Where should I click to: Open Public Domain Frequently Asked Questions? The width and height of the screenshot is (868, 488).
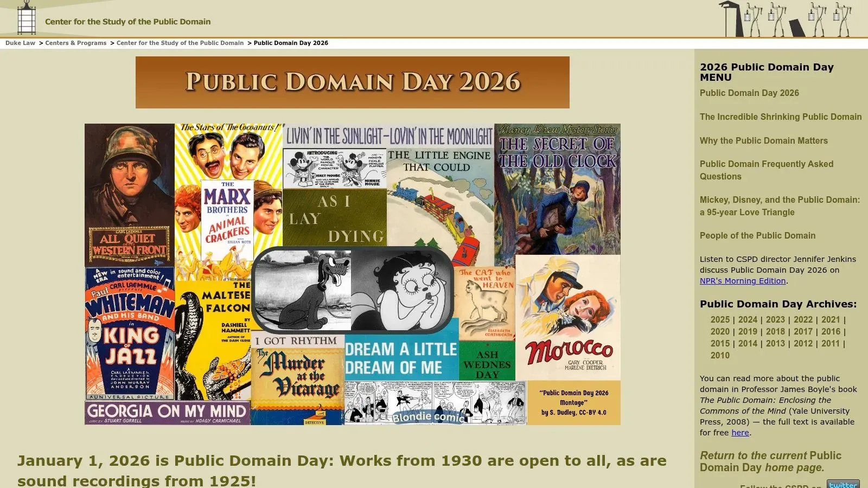tap(767, 170)
